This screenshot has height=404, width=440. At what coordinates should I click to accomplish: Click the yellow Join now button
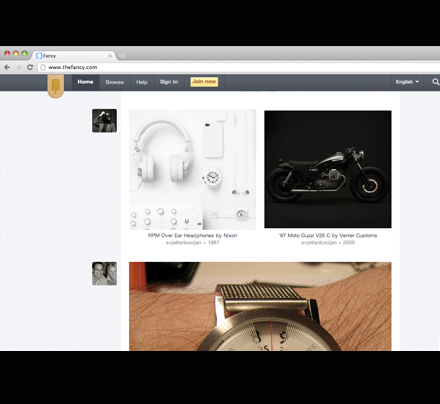pyautogui.click(x=204, y=82)
